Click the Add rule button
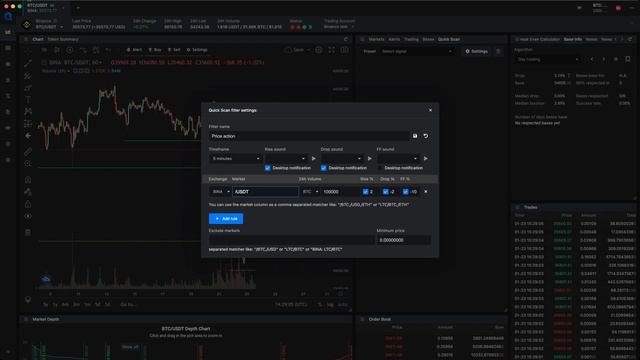The image size is (640, 360). tap(226, 218)
